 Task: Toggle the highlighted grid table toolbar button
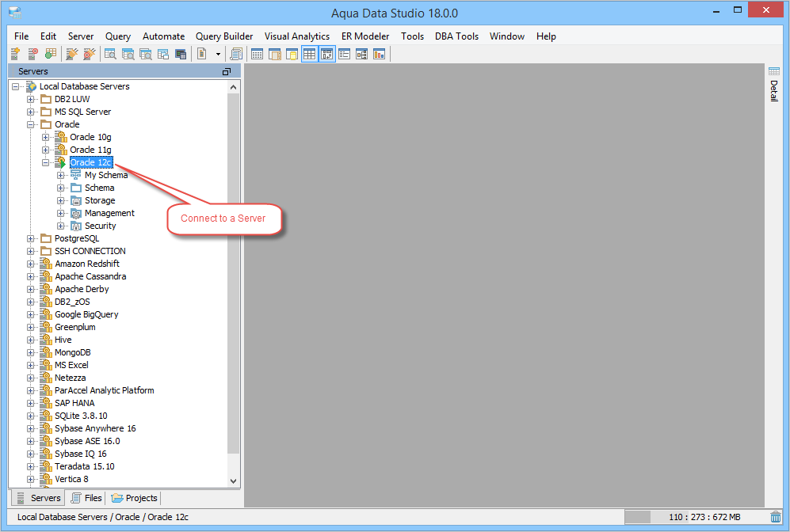point(309,54)
